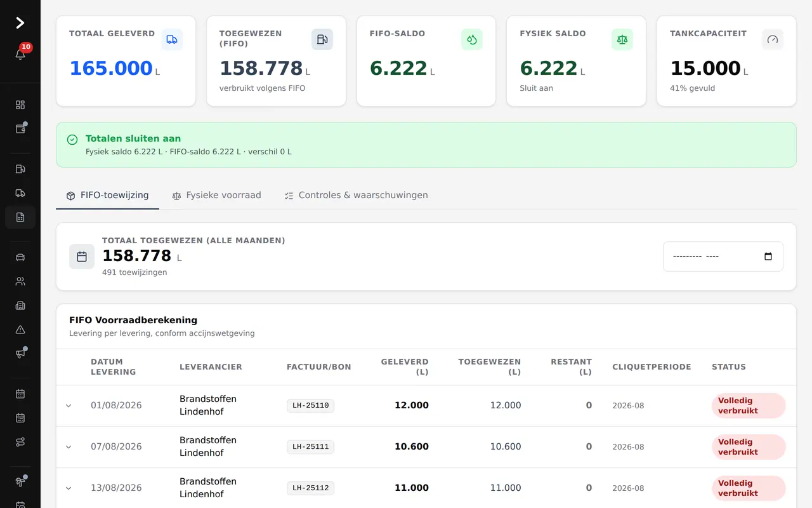Click the Cliquetperiode column header
The width and height of the screenshot is (812, 508).
point(652,367)
